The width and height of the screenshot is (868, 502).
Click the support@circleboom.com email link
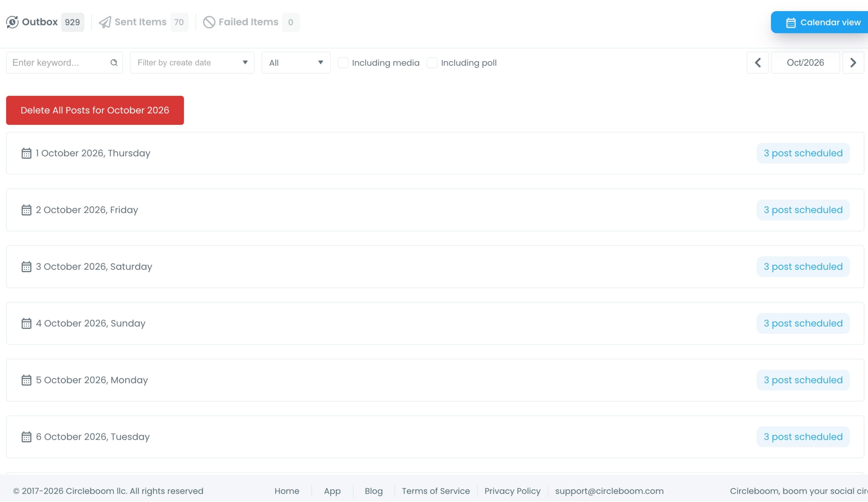click(609, 491)
